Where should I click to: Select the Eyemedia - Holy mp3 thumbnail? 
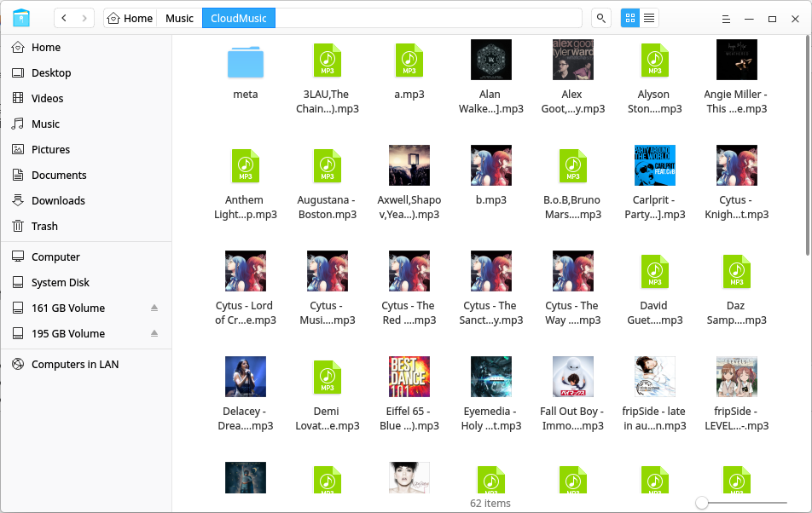(491, 377)
